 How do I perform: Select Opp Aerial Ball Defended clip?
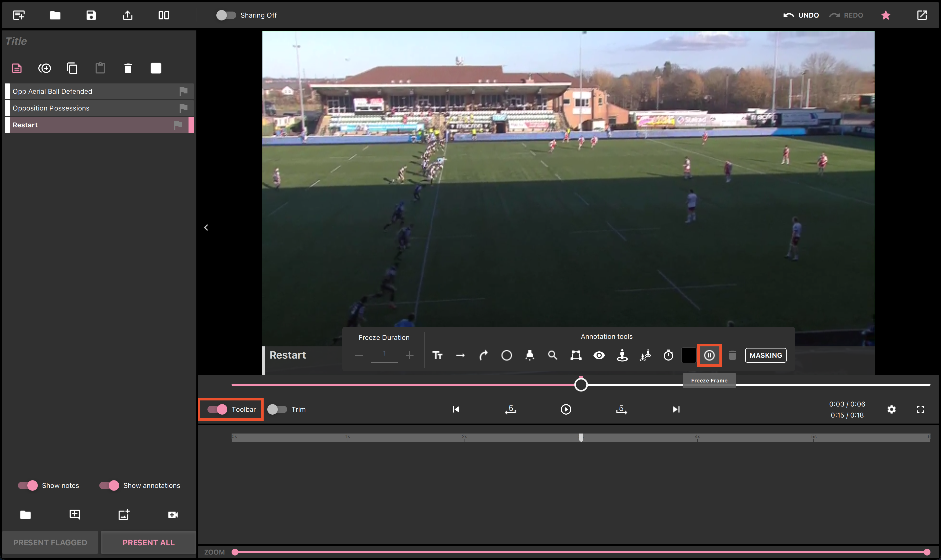point(99,91)
